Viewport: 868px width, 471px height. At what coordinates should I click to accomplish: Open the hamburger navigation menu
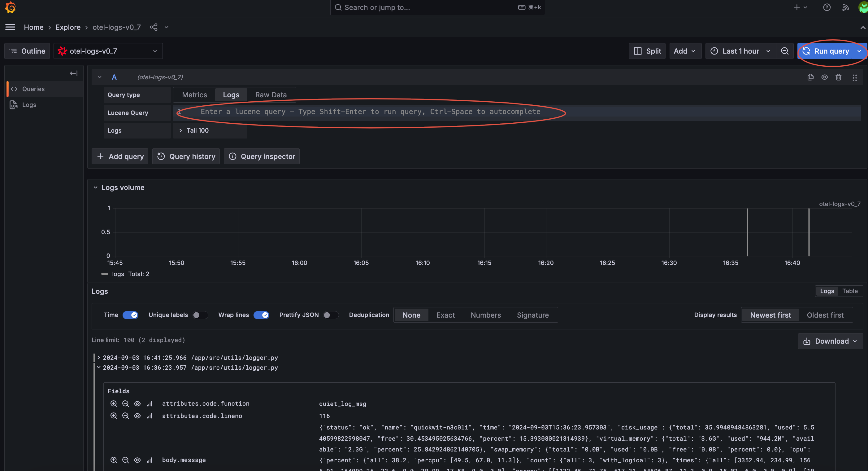tap(10, 27)
